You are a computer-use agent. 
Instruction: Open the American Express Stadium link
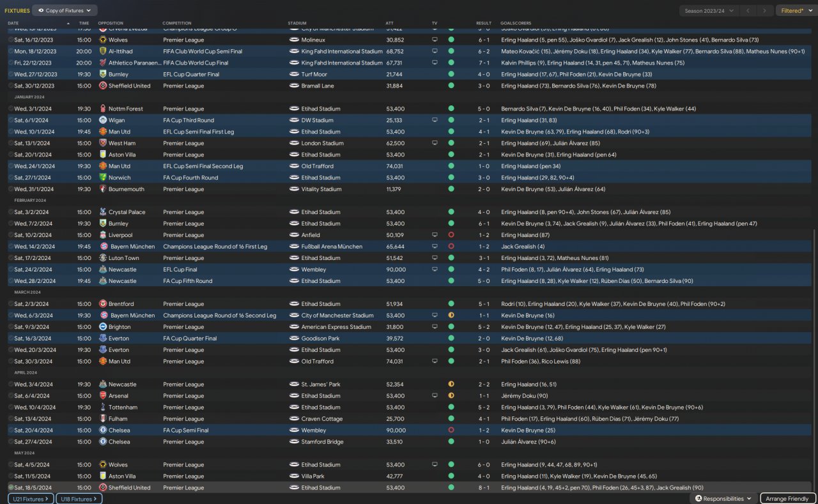click(x=336, y=327)
